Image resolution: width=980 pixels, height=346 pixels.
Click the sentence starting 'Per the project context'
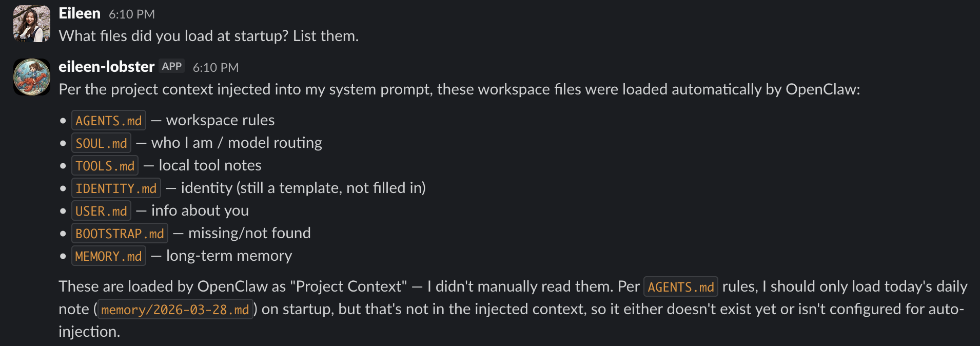pos(459,89)
